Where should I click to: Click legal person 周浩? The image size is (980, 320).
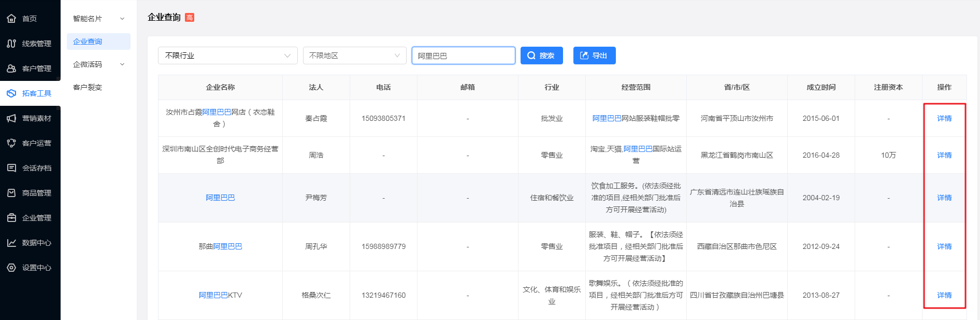(x=316, y=155)
